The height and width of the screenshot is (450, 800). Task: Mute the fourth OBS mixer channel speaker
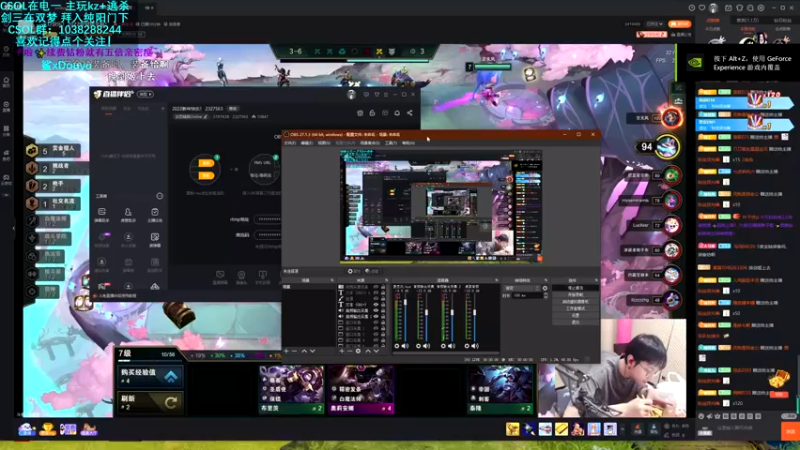pyautogui.click(x=475, y=346)
